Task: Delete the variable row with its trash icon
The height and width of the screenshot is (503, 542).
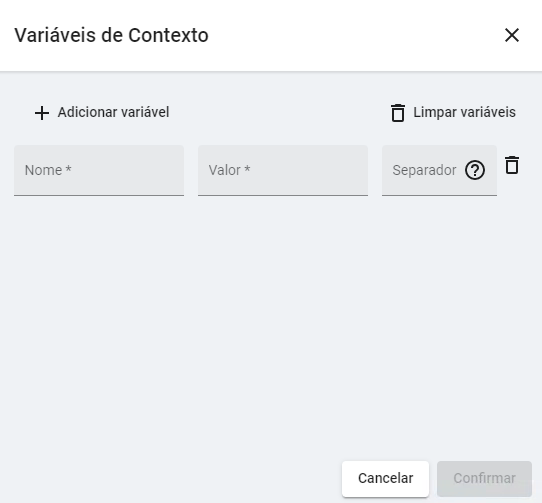Action: click(x=512, y=165)
